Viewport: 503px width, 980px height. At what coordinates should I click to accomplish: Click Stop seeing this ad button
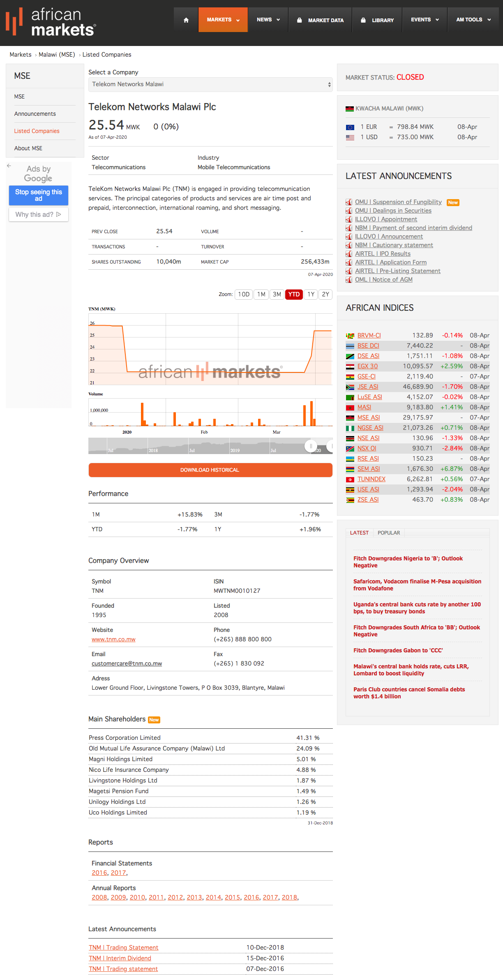[39, 195]
